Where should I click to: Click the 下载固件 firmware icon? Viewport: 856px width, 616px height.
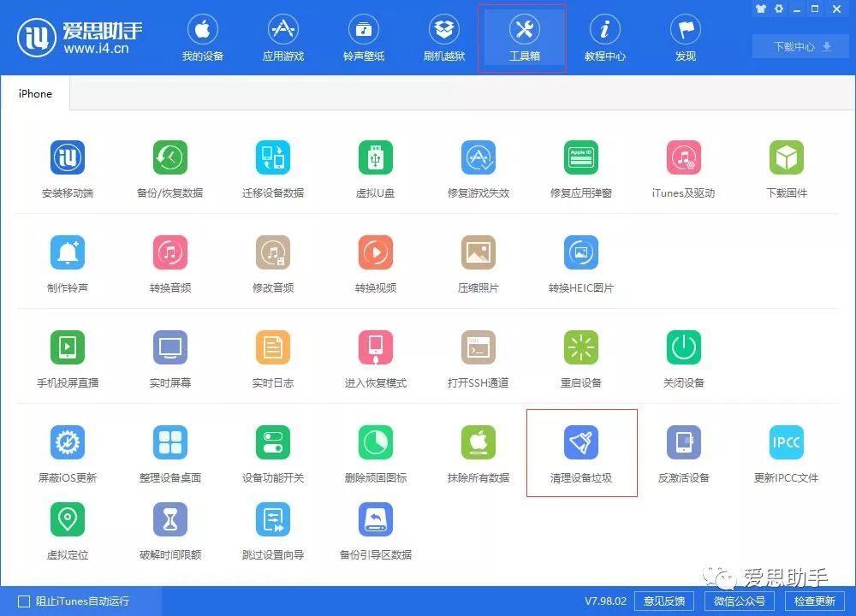786,157
